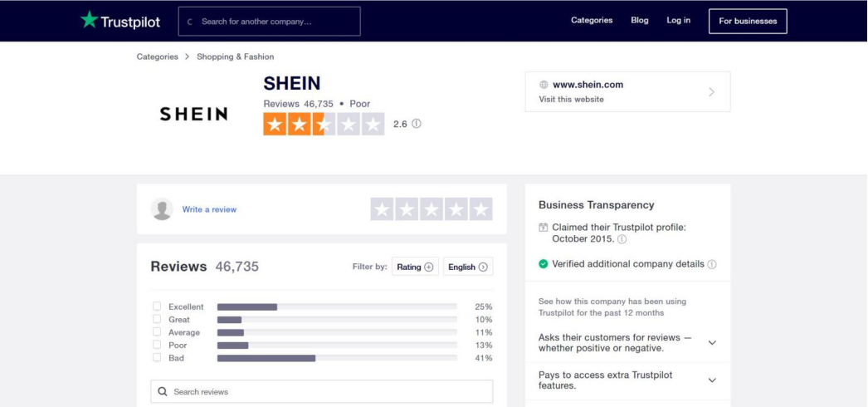Open the English language dropdown
The width and height of the screenshot is (868, 407).
(468, 267)
